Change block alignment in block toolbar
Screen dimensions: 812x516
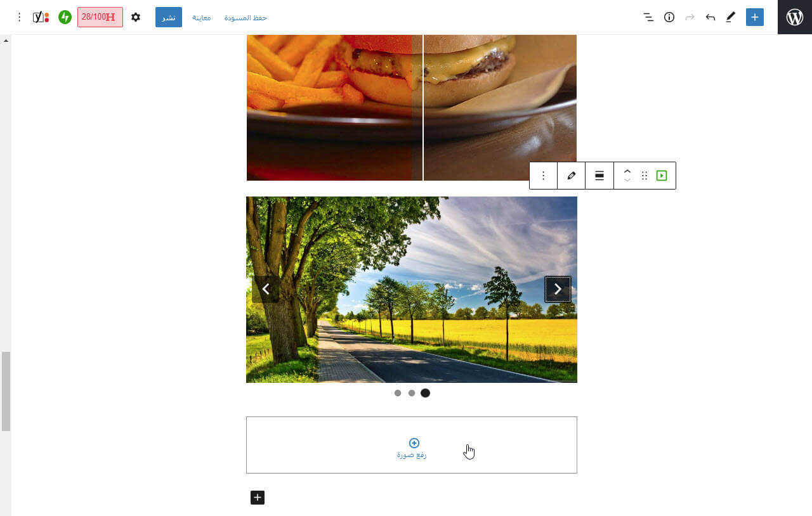[x=599, y=176]
